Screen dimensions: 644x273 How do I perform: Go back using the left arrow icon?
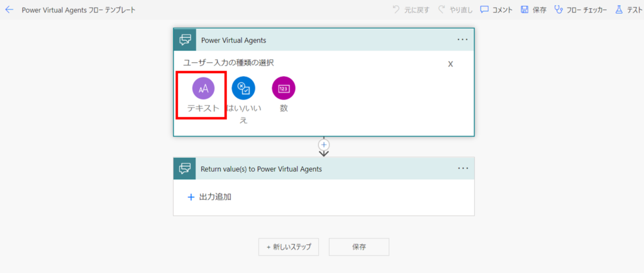pos(9,9)
